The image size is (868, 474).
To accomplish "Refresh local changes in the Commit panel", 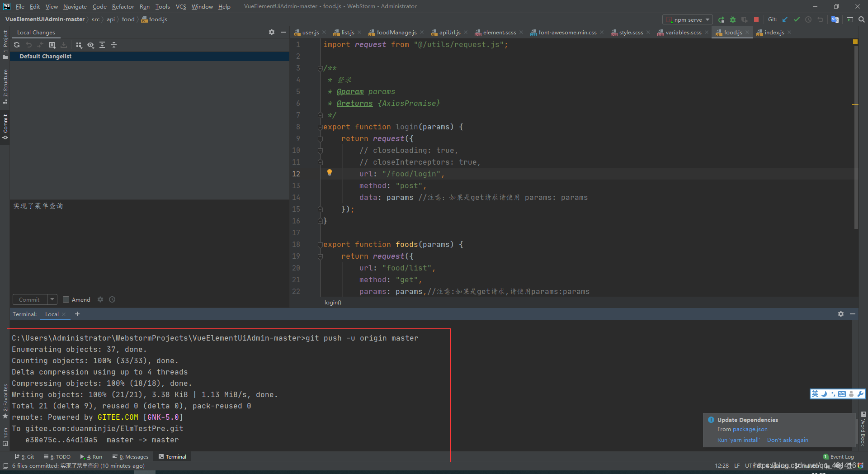I will tap(17, 45).
